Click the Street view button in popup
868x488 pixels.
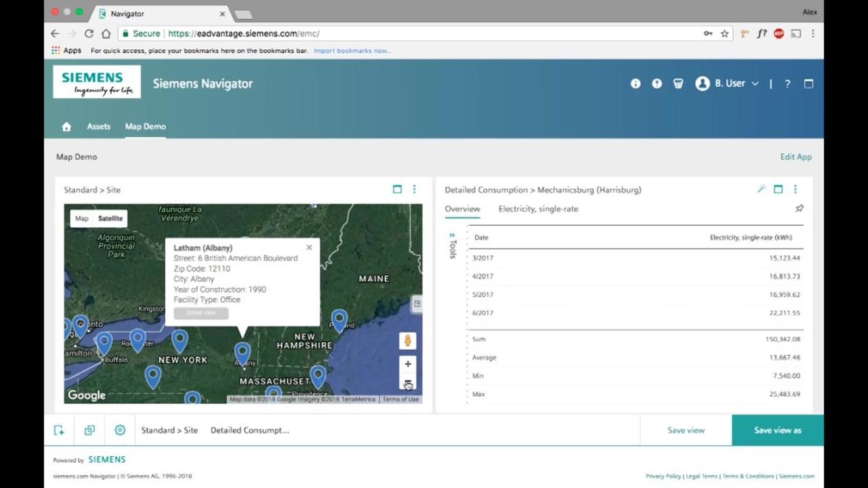click(x=201, y=313)
